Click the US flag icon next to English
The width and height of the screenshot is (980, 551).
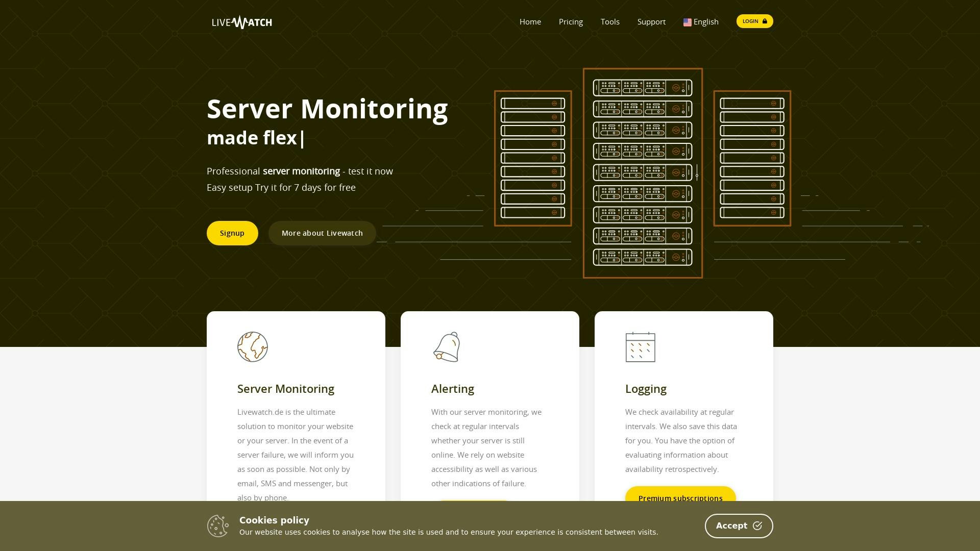pyautogui.click(x=688, y=22)
